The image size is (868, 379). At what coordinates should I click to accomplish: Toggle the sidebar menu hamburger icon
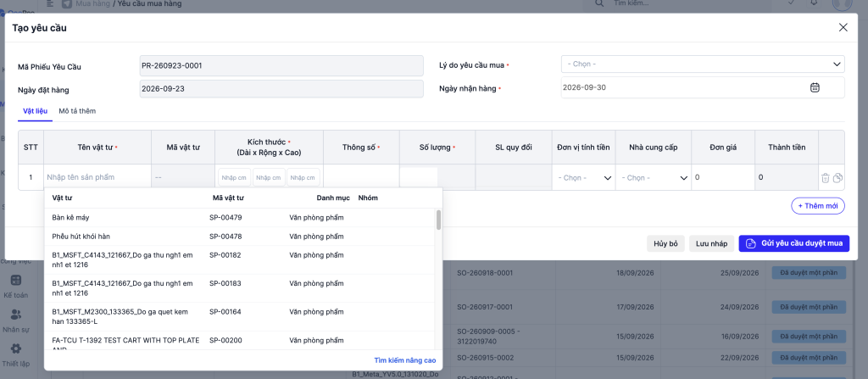50,4
